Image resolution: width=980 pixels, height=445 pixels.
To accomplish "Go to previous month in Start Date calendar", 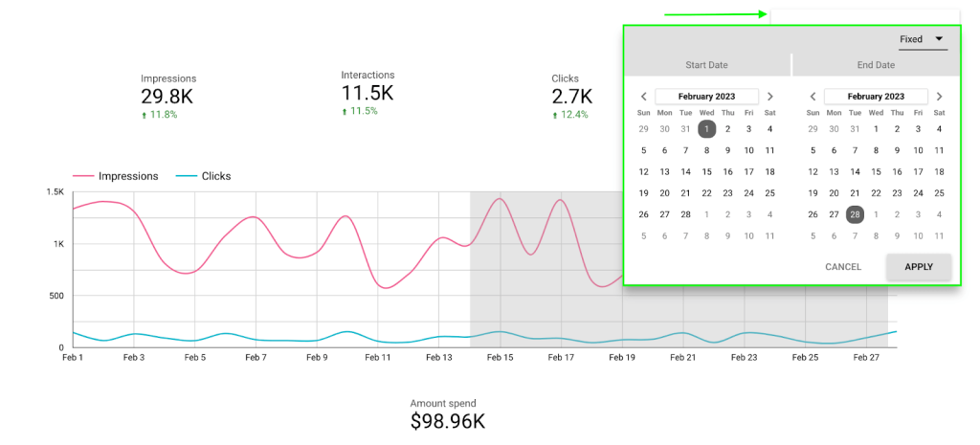I will click(x=644, y=97).
